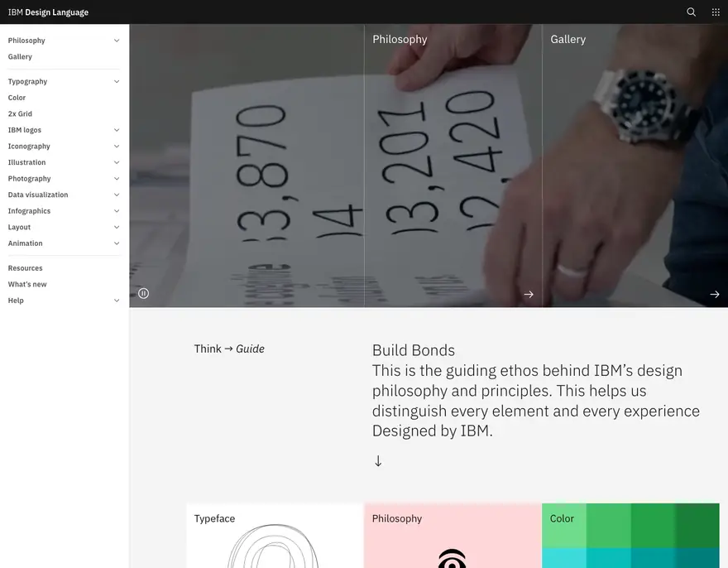
Task: Select Help label in sidebar
Action: tap(16, 301)
